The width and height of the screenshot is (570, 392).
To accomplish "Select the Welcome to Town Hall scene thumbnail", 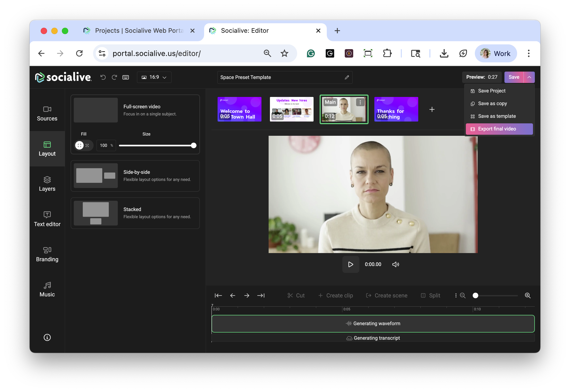I will (x=239, y=109).
